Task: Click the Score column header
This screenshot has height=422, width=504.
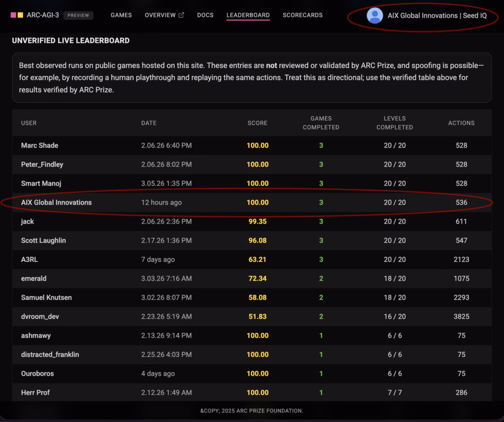Action: 257,123
